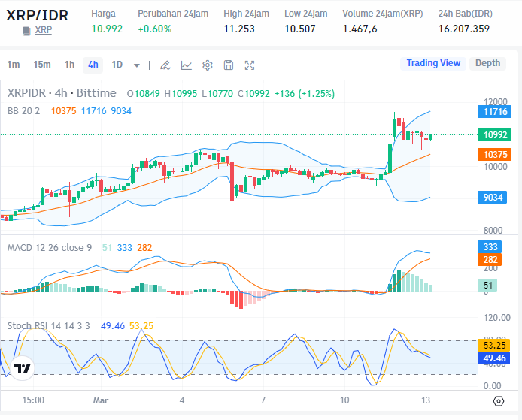Switch to the Depth tab
522x420 pixels.
(x=487, y=63)
